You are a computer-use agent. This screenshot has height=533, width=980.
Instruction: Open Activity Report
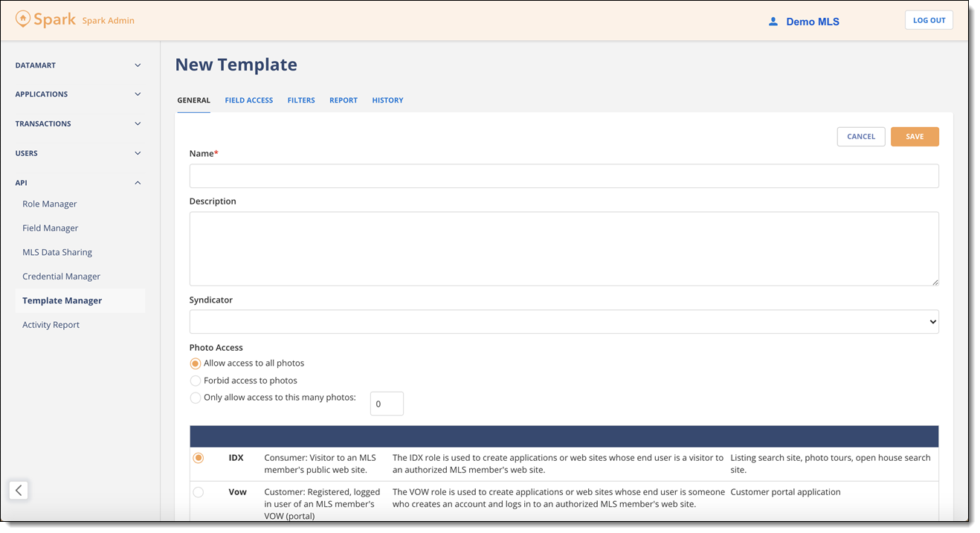pos(51,325)
